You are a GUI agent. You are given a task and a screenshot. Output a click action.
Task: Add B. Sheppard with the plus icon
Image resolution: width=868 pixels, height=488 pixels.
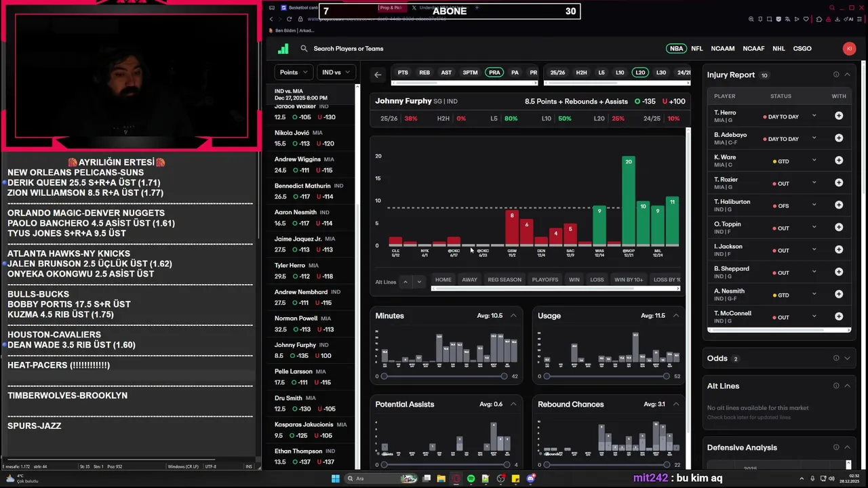click(839, 272)
